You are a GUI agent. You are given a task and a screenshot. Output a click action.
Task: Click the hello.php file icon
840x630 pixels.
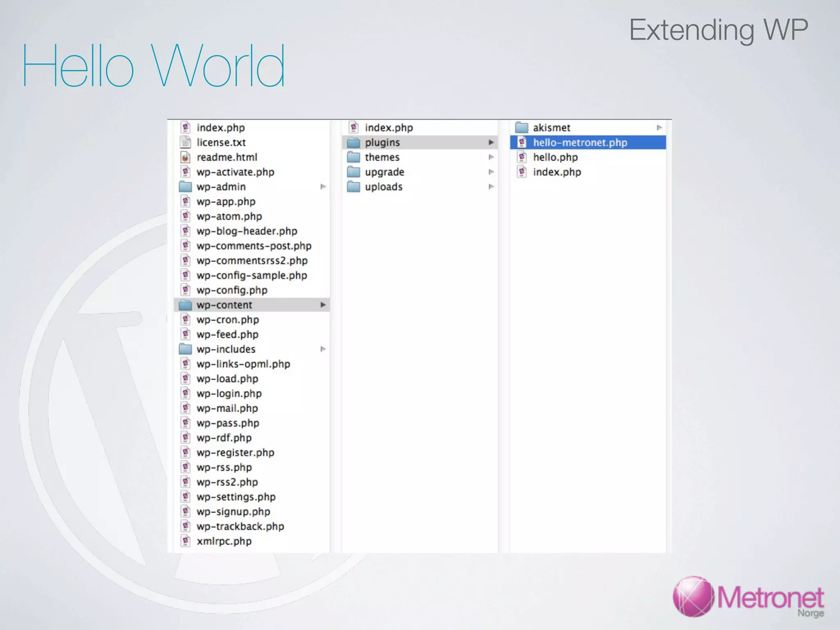[x=522, y=157]
